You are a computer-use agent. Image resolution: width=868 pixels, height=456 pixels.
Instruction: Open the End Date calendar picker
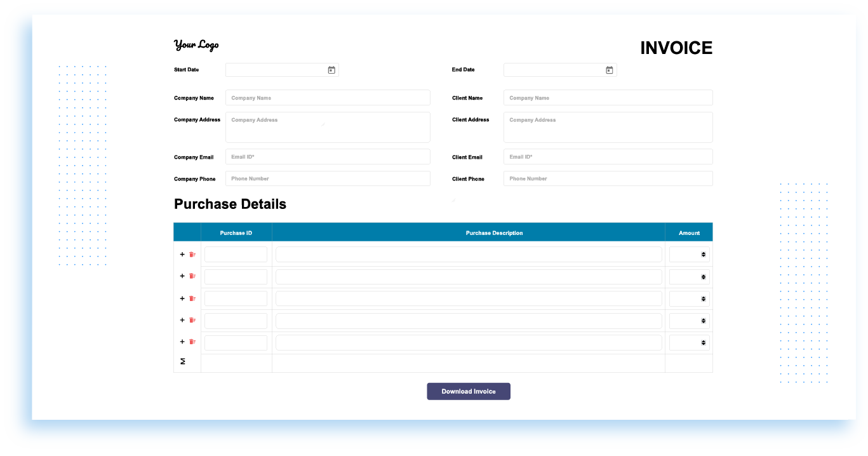click(609, 70)
